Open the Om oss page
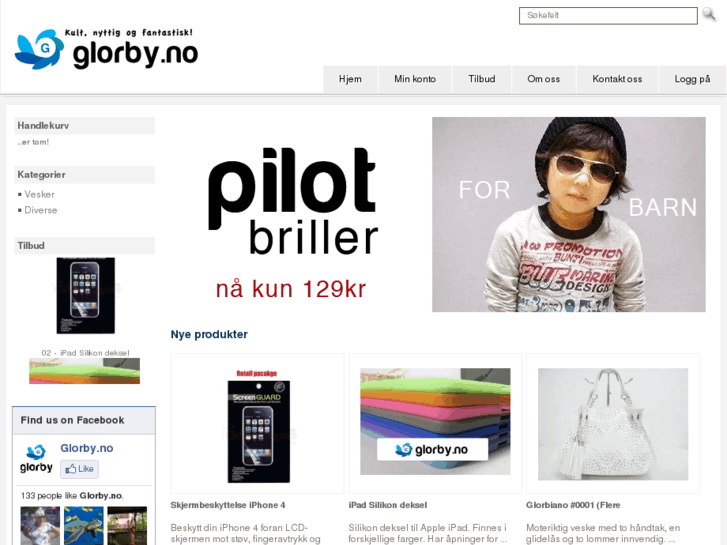 tap(543, 79)
